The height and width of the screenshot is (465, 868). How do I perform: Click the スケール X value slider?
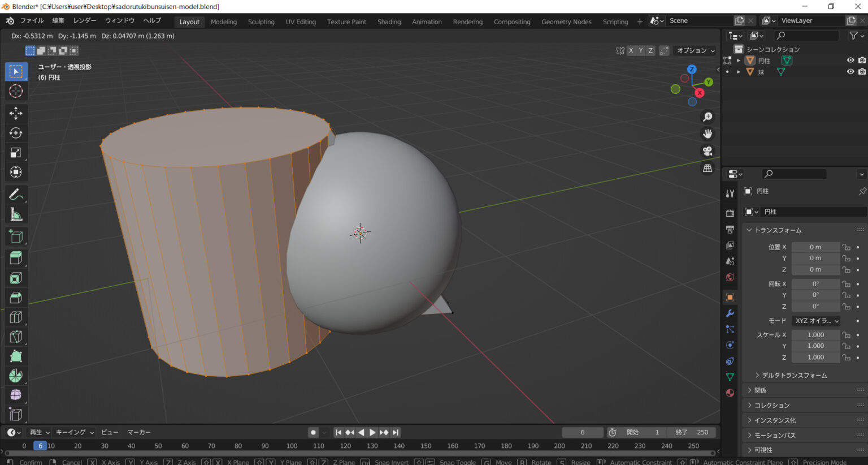click(x=815, y=334)
